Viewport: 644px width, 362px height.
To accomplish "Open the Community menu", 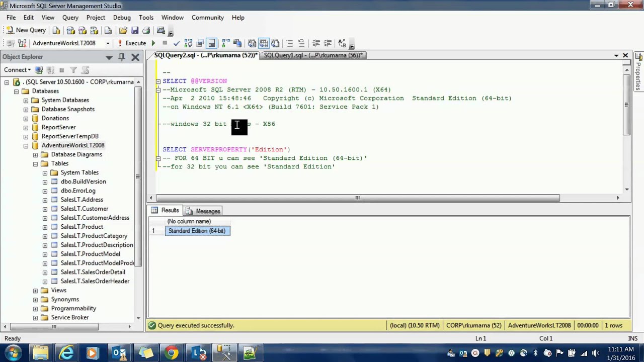I will coord(207,18).
